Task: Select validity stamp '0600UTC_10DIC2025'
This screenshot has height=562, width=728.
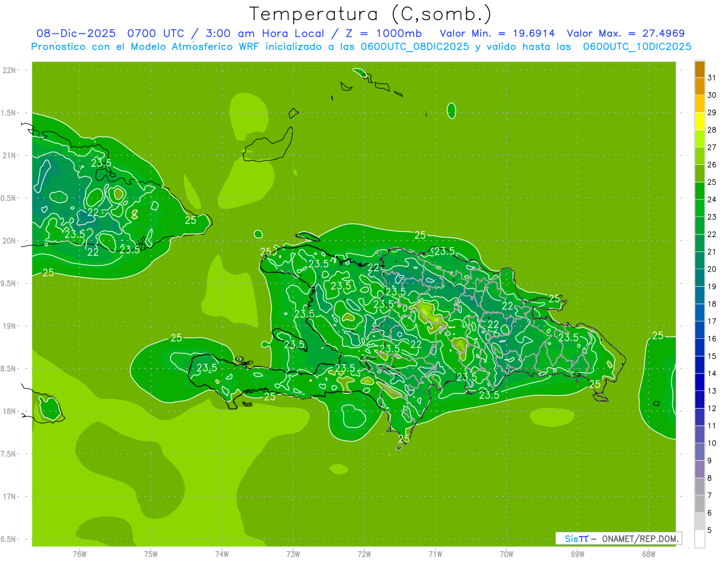Action: point(637,47)
